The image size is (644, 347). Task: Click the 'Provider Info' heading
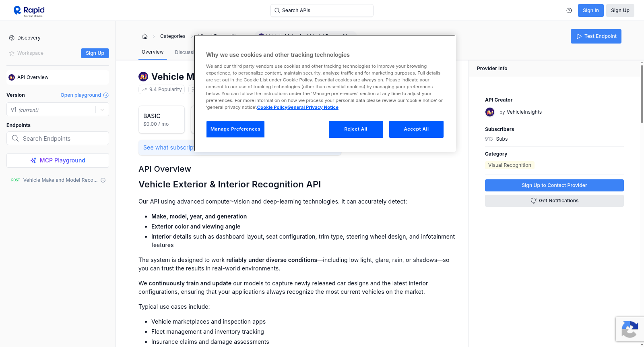(x=492, y=69)
